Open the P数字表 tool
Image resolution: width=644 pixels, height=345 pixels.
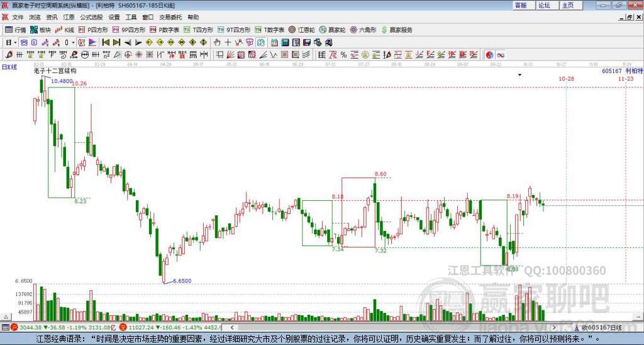(164, 30)
